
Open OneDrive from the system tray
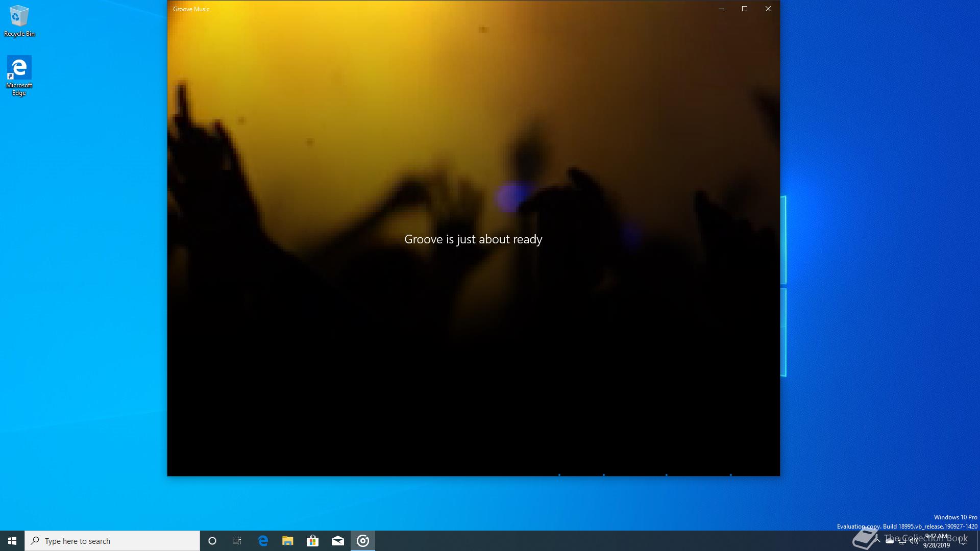tap(890, 541)
